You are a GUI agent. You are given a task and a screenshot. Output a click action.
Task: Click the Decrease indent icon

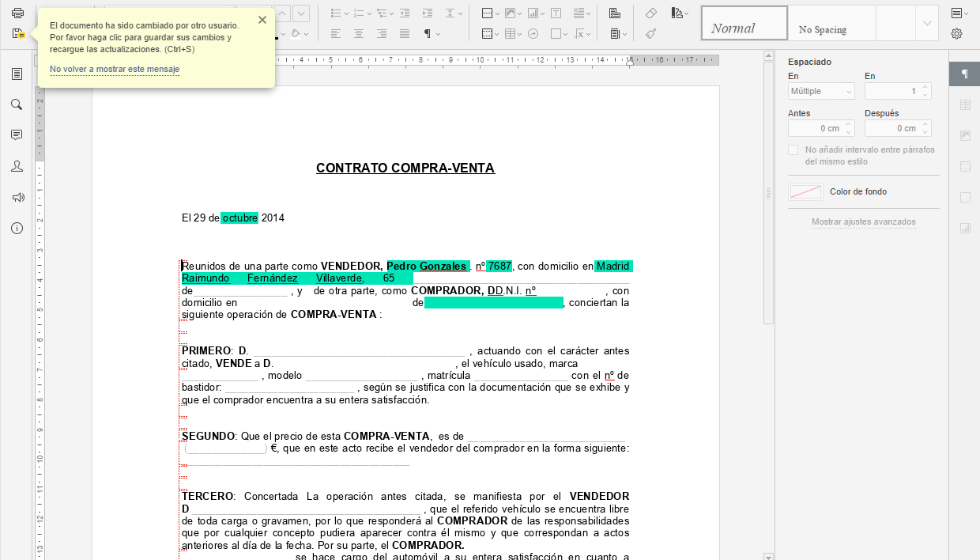405,13
